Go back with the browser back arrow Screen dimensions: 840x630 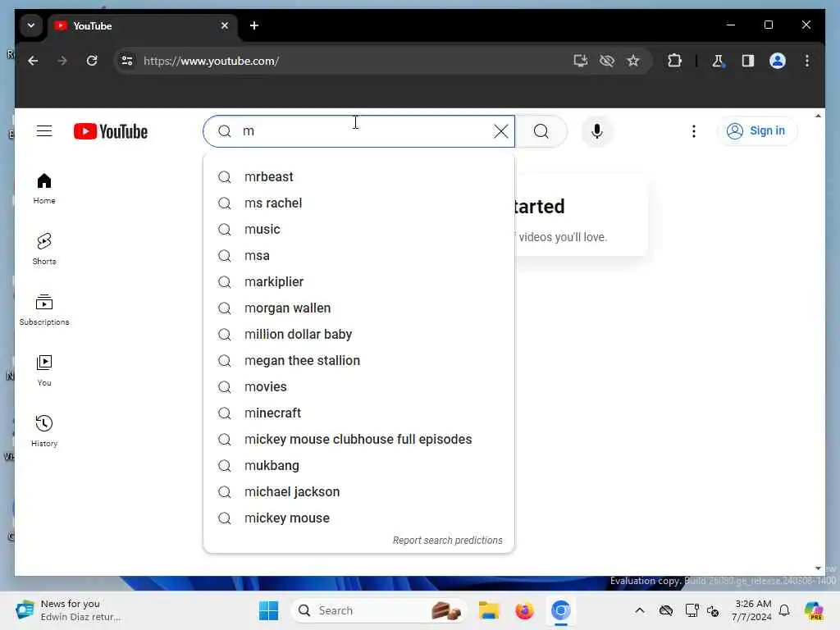click(x=33, y=61)
